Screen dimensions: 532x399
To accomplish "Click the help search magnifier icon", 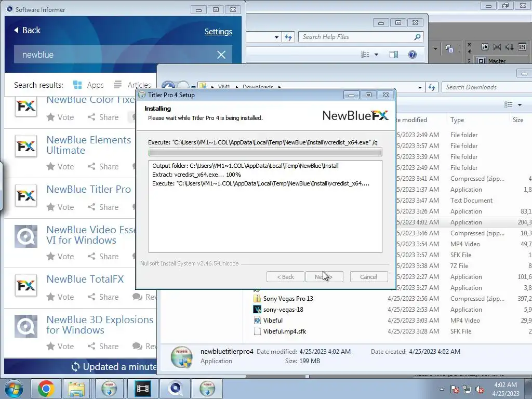I will (417, 37).
